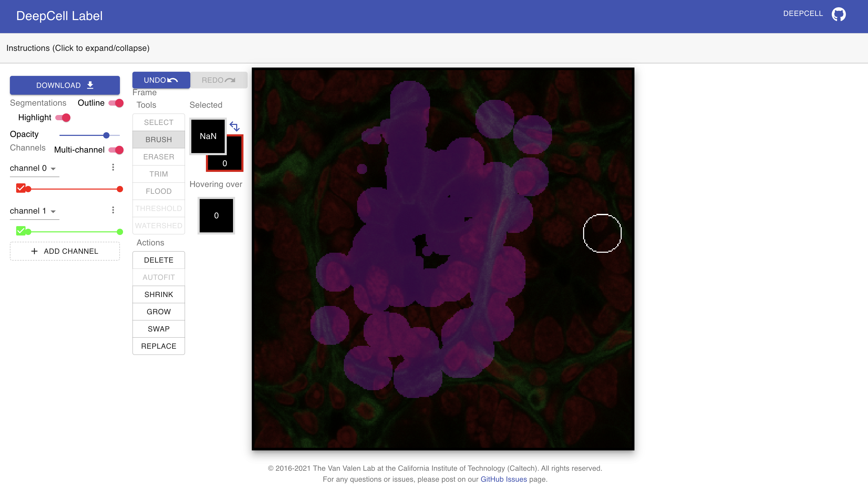Open the GitHub icon in the header
Viewport: 868px width, 489px height.
839,14
